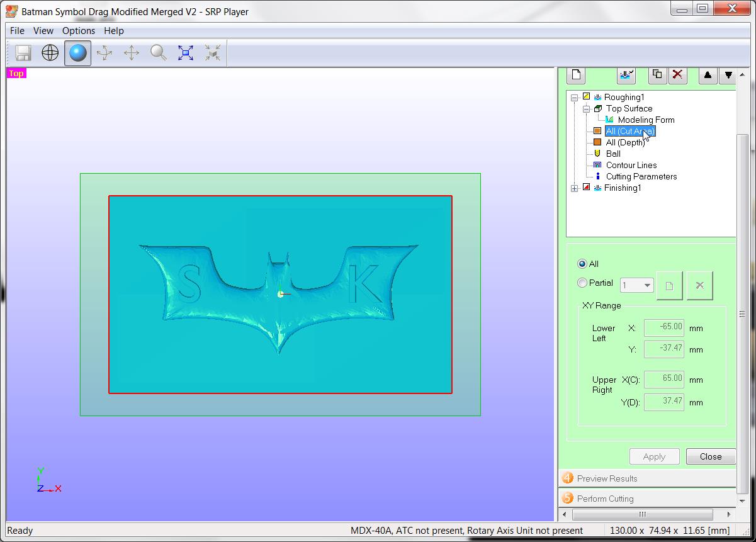The image size is (756, 542).
Task: Click the orange Cut Area square icon
Action: 597,131
